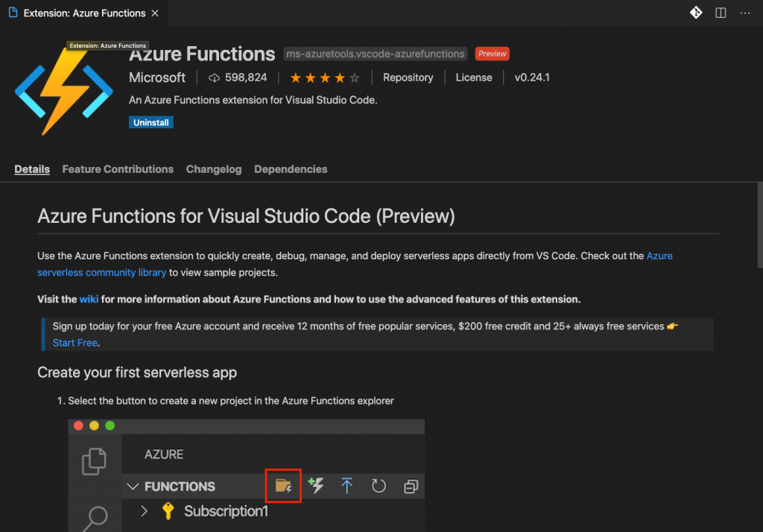Click the Refresh circular arrow icon
This screenshot has width=763, height=532.
click(x=379, y=486)
